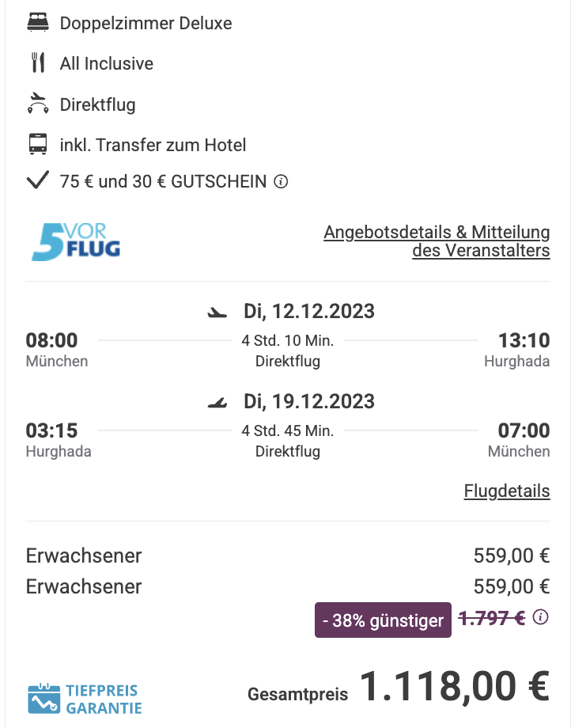This screenshot has height=728, width=571.
Task: Click the Direktflug plane icon in the feature list
Action: pos(37,104)
